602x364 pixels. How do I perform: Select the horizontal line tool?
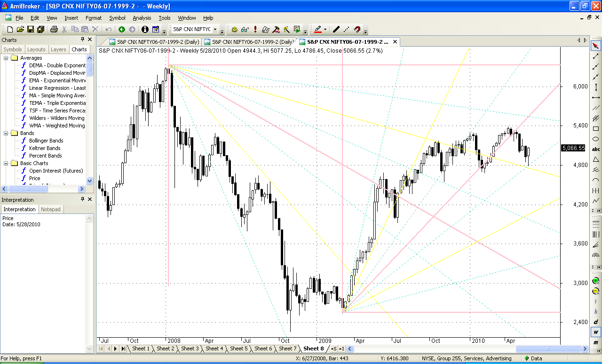tap(596, 97)
